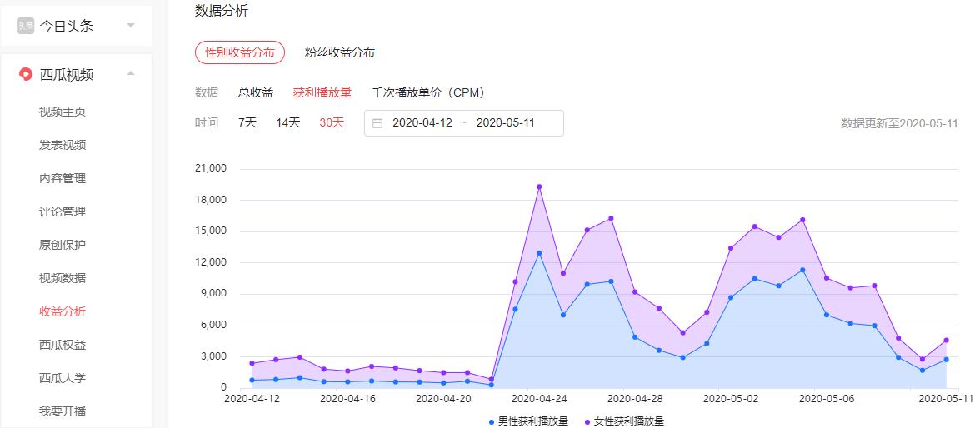Go to 评论管理 page
980x428 pixels.
(62, 212)
